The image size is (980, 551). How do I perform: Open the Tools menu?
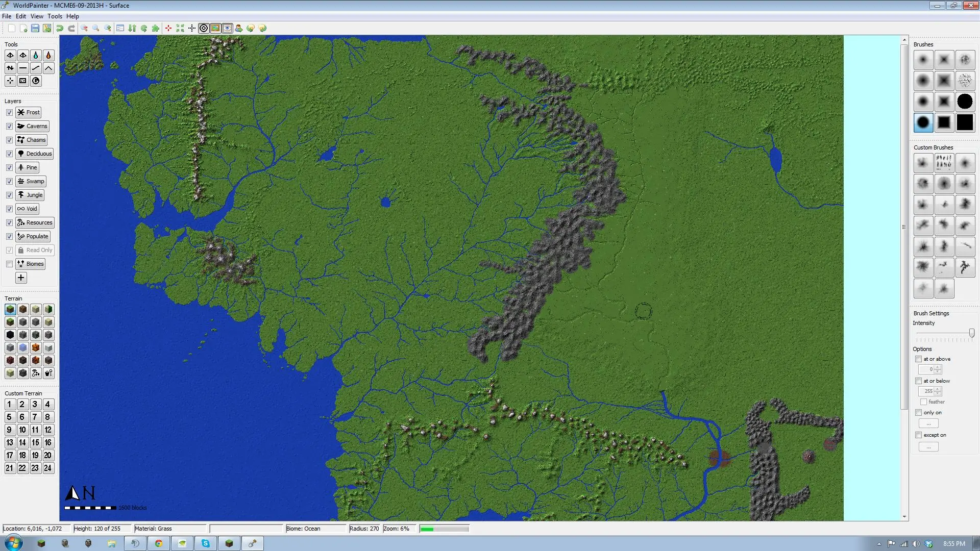tap(55, 16)
